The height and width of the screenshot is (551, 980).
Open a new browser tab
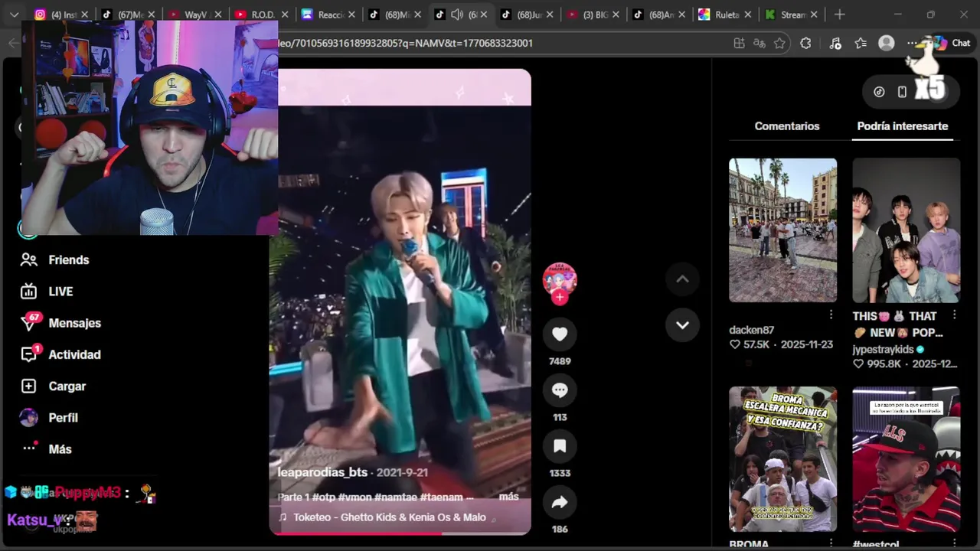pos(840,15)
